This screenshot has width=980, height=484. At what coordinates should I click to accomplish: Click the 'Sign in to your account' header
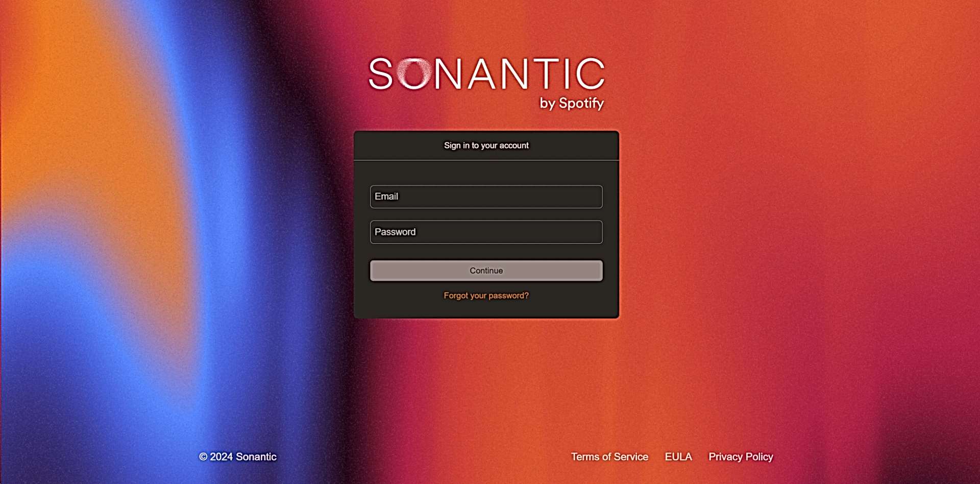tap(486, 146)
